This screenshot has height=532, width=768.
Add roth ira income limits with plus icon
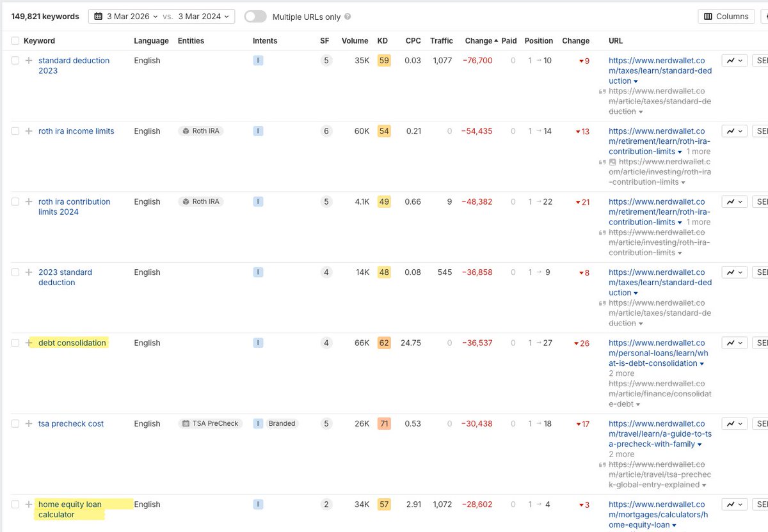click(x=29, y=131)
